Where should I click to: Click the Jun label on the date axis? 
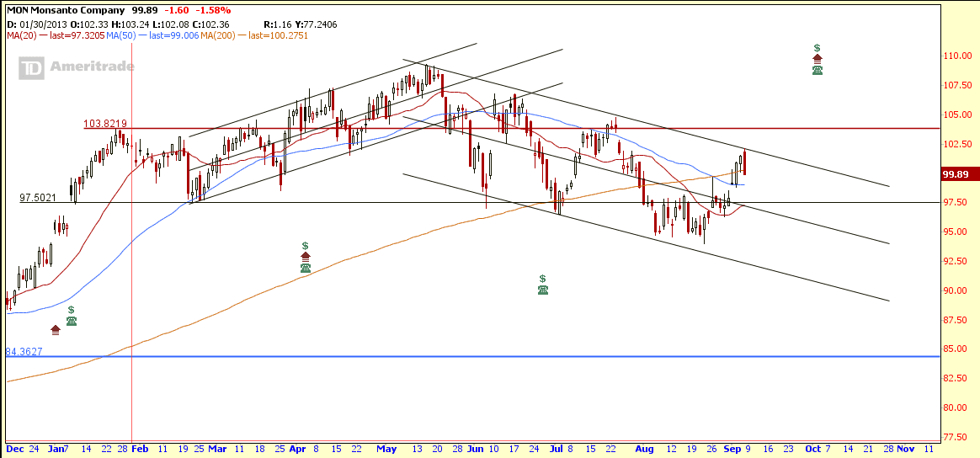[x=476, y=449]
